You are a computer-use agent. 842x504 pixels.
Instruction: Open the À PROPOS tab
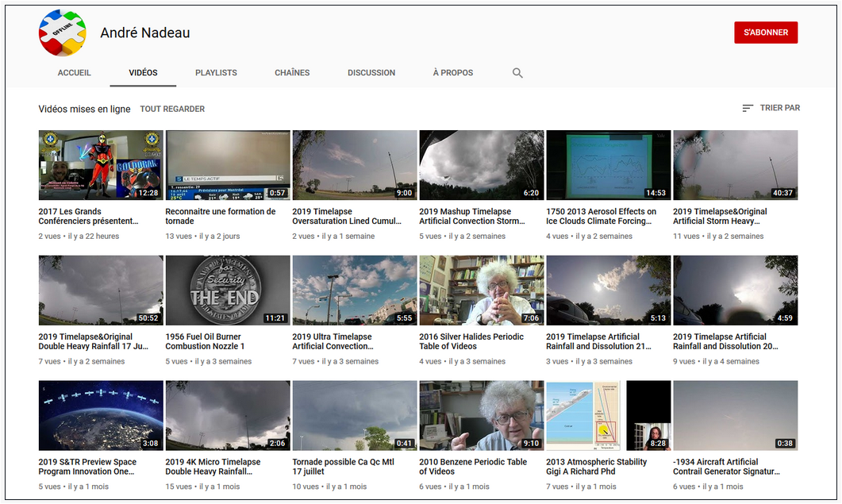point(452,72)
